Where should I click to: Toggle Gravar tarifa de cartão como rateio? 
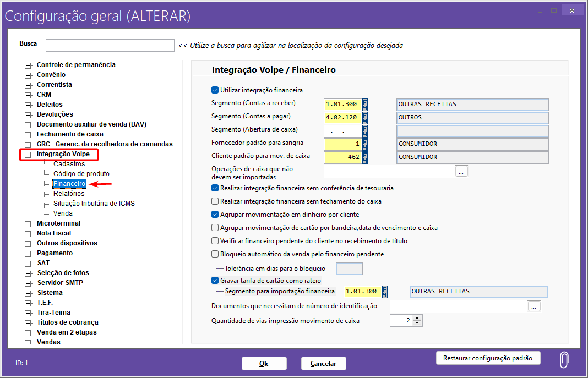pyautogui.click(x=215, y=281)
